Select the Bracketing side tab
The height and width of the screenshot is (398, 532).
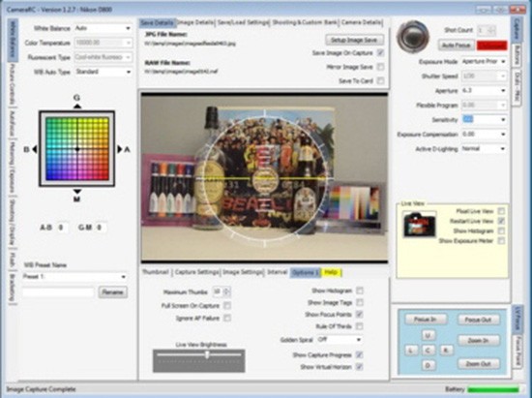[13, 288]
